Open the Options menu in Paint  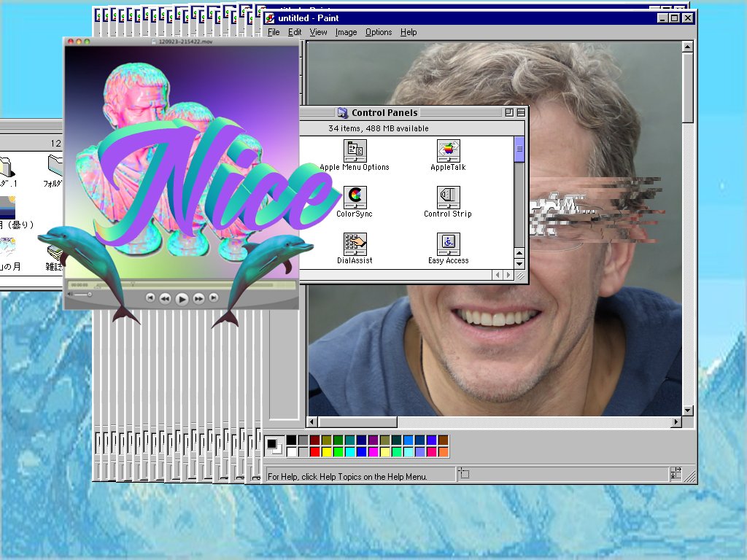379,32
